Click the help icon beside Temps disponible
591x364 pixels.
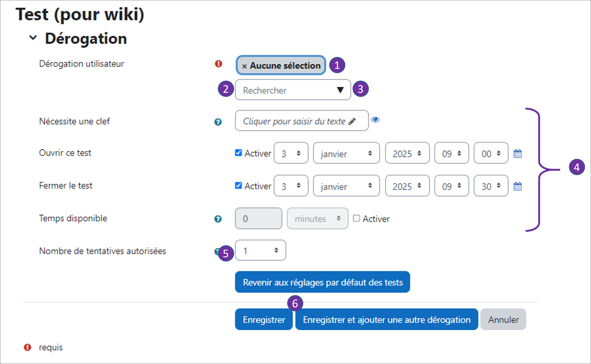click(x=218, y=219)
